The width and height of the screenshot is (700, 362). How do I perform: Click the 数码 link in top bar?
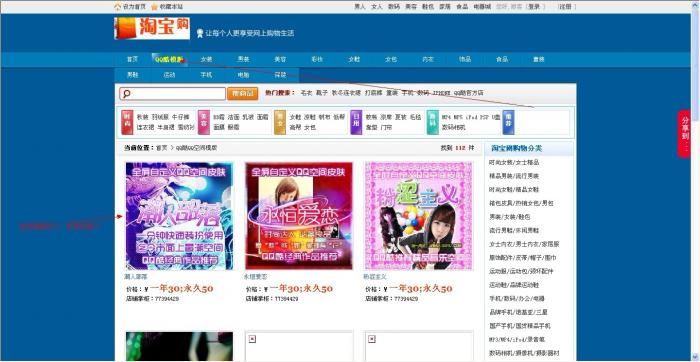(394, 7)
